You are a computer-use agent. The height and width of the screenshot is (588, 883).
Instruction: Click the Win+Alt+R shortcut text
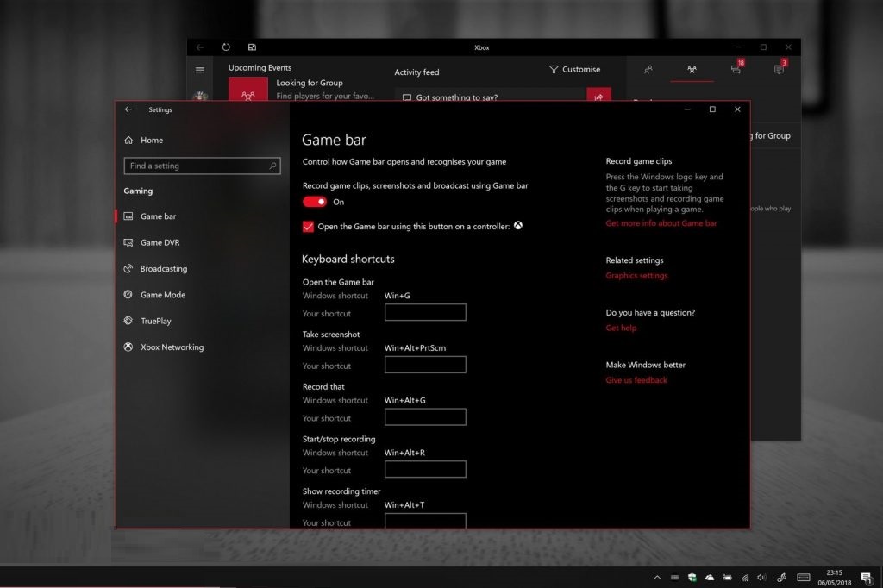[x=404, y=453]
